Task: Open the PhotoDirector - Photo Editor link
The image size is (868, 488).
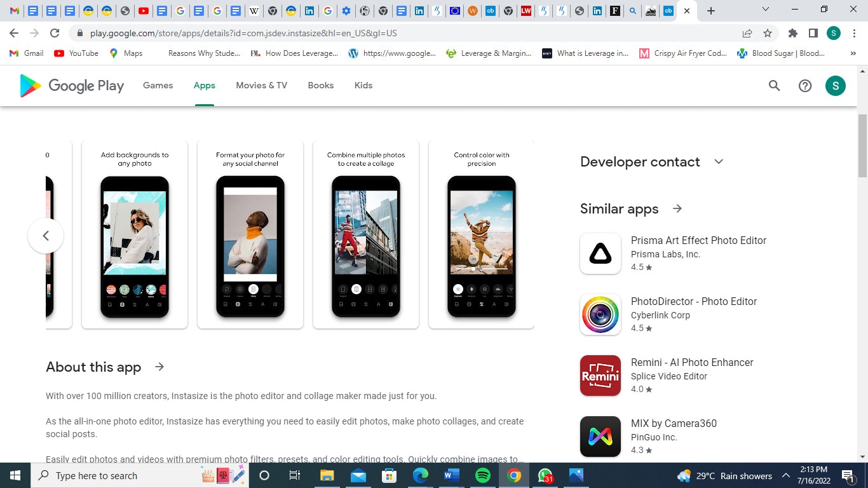Action: click(694, 301)
